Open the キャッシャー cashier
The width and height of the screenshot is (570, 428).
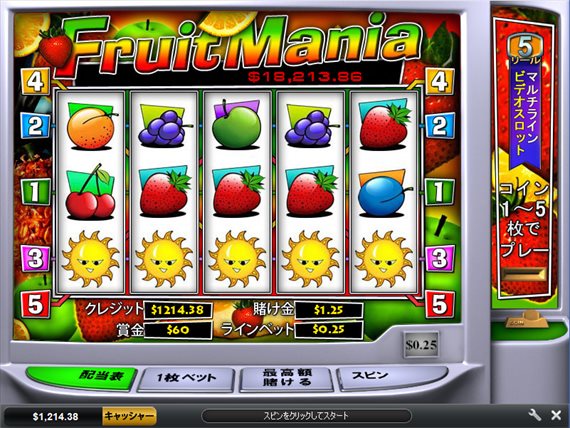click(x=129, y=416)
